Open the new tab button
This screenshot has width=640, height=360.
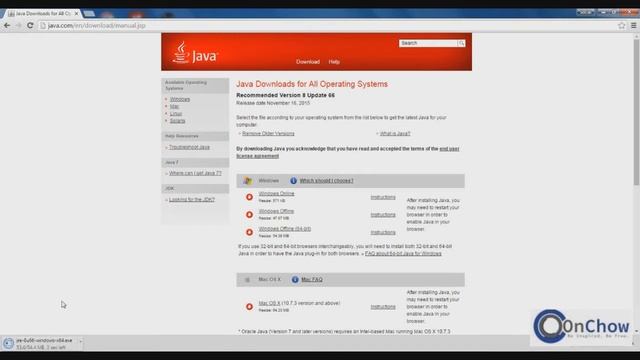89,14
